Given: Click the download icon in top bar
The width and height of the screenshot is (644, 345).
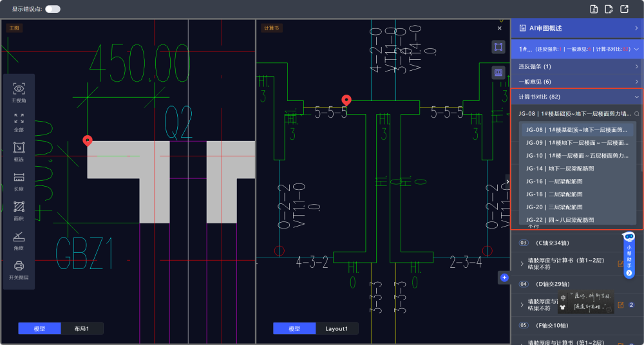Looking at the screenshot, I should point(594,9).
